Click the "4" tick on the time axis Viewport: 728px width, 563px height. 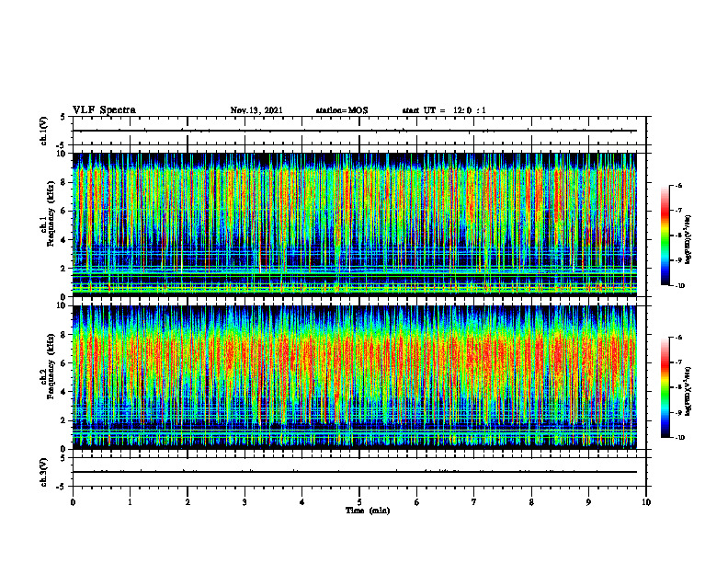(x=302, y=502)
